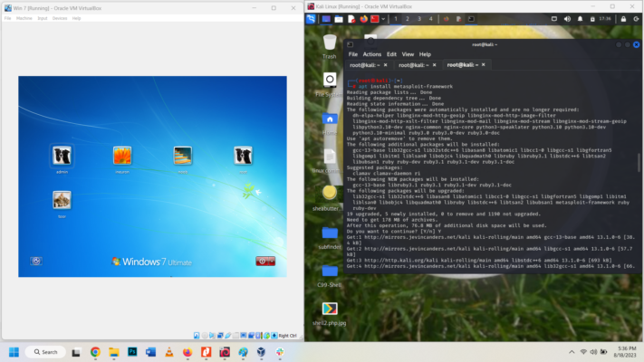
Task: Click the Right Ctrl host key indicator
Action: (x=287, y=336)
